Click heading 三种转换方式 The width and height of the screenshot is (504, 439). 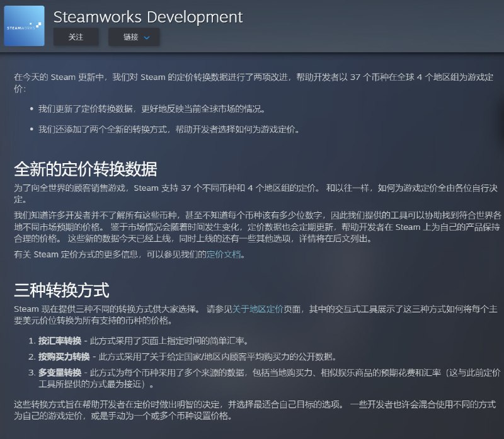point(62,290)
